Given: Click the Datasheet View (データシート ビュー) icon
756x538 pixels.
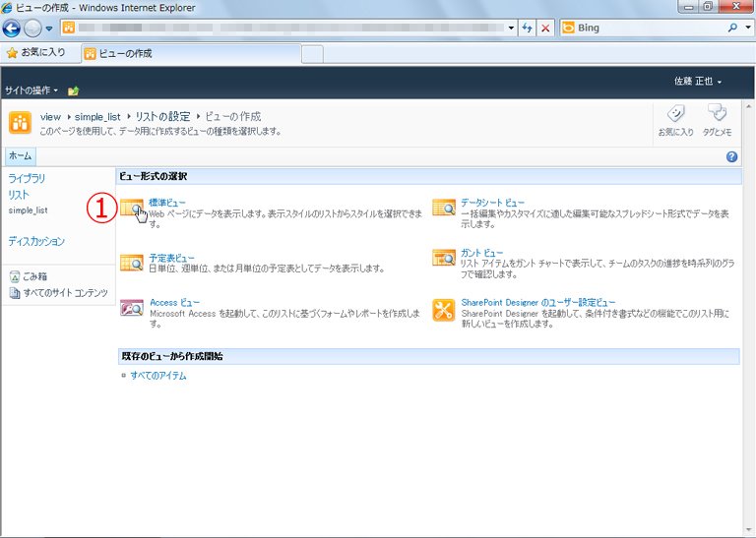Looking at the screenshot, I should click(x=444, y=208).
